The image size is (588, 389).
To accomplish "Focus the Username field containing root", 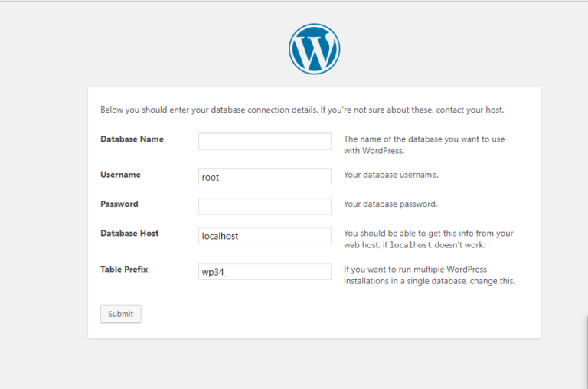I will point(264,177).
